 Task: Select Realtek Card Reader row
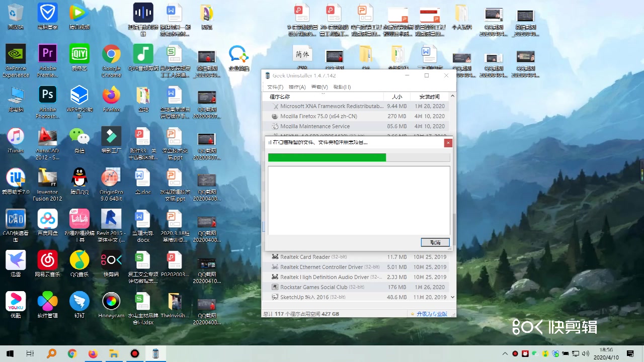click(x=356, y=257)
